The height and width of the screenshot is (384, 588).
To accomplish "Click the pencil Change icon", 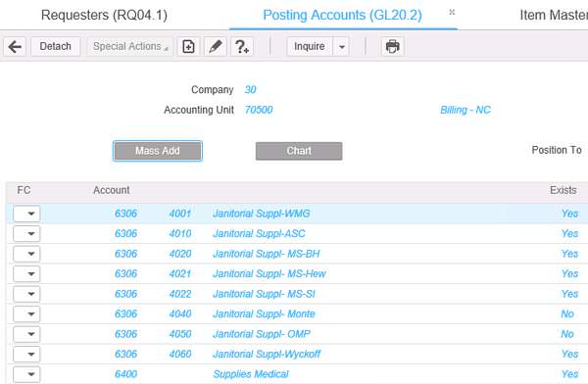I will [216, 46].
